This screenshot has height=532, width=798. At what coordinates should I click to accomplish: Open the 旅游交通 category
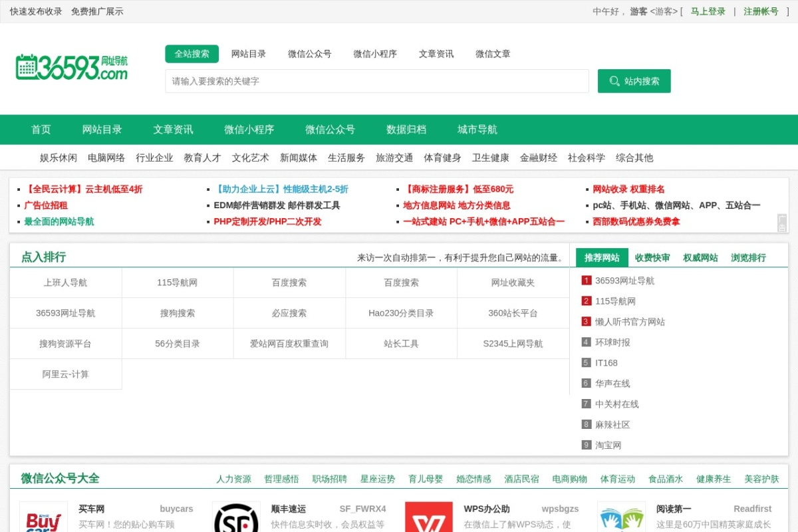pos(394,158)
